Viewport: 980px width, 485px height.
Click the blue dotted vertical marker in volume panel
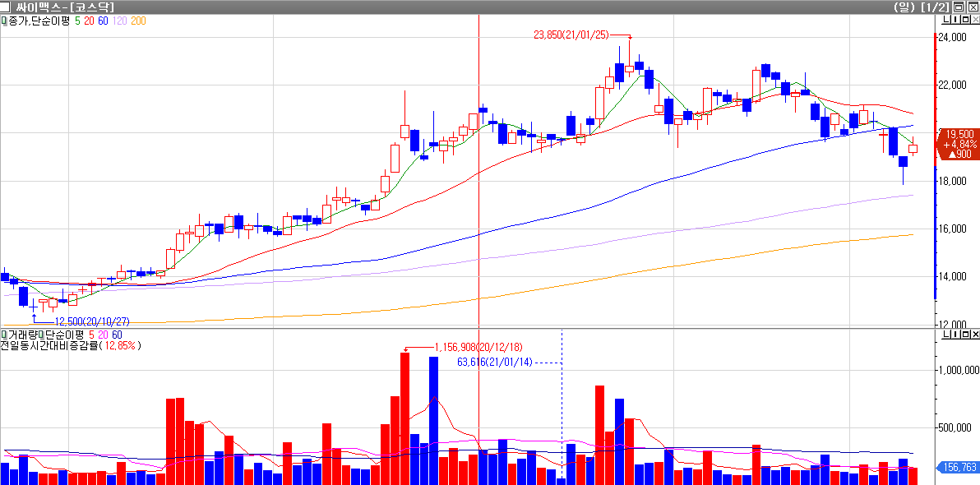coord(562,406)
